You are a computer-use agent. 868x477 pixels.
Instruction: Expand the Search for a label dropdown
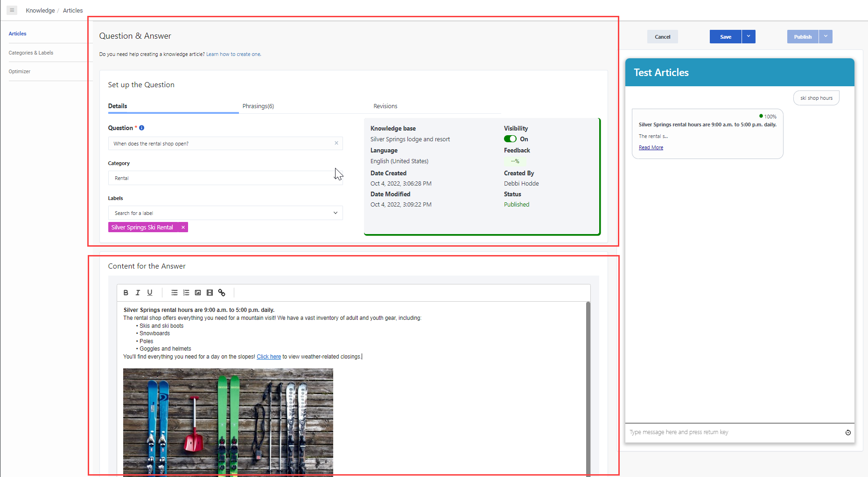click(x=335, y=213)
